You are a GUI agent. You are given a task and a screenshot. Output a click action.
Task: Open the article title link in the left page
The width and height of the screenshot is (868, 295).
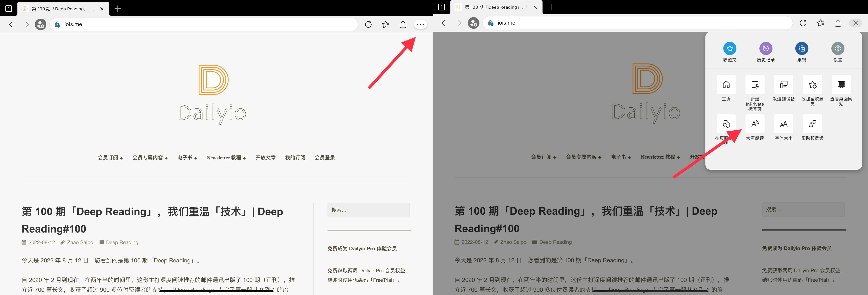click(x=152, y=220)
